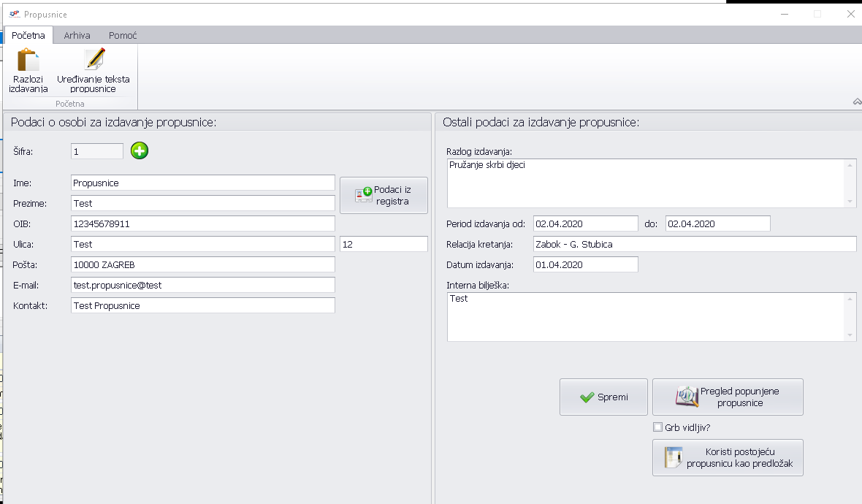Use existing propusnica as template
This screenshot has width=862, height=504.
coord(728,458)
